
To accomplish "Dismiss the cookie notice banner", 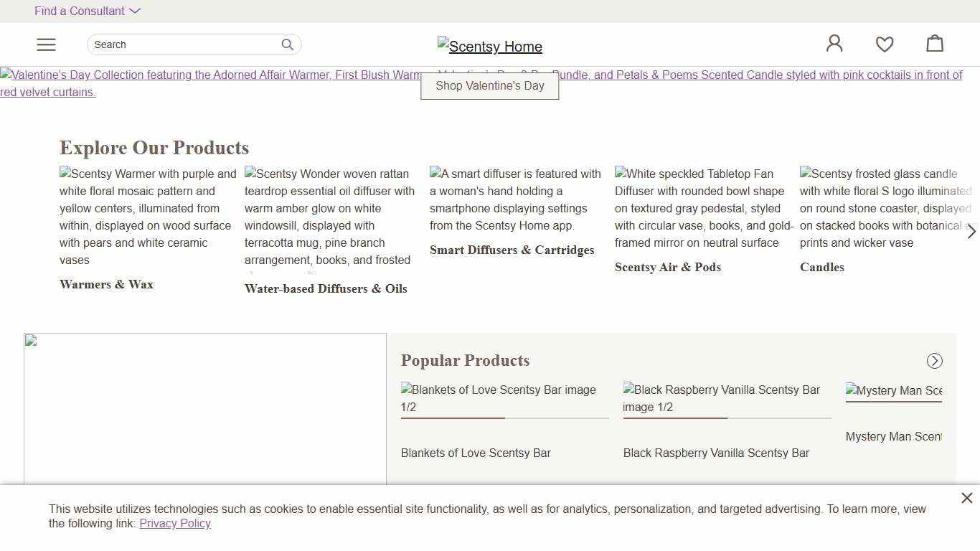I will 966,498.
